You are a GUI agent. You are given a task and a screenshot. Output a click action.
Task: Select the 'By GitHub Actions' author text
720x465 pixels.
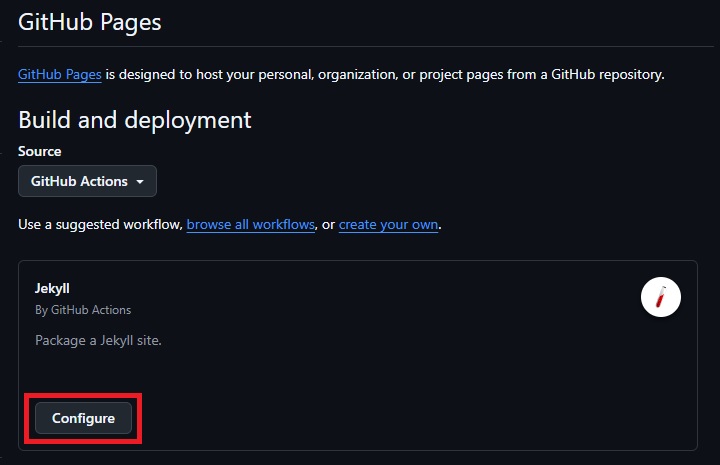pos(83,310)
